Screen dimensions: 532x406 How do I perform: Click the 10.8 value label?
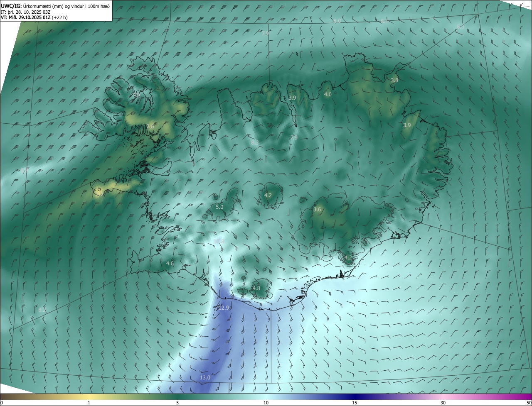tap(219, 241)
